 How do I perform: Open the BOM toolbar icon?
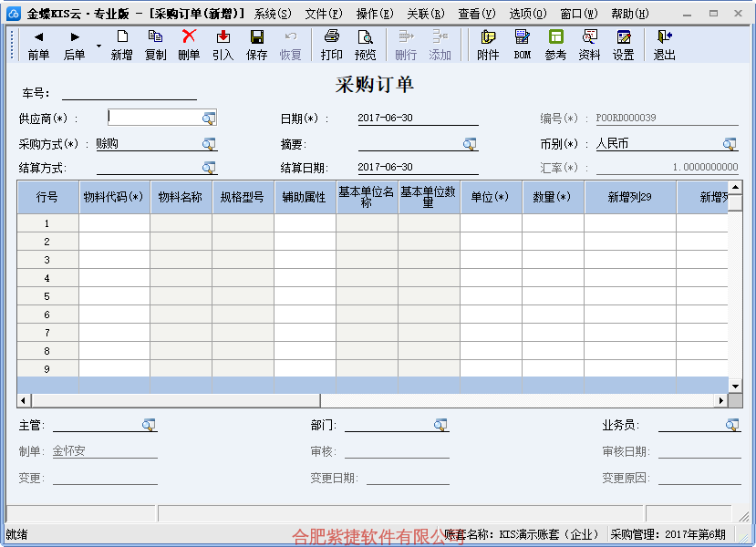tap(522, 45)
